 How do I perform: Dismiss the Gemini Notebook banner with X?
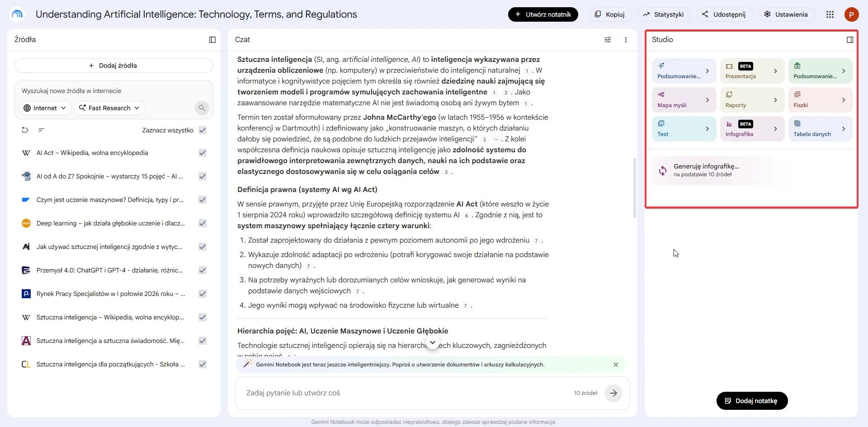[x=616, y=365]
